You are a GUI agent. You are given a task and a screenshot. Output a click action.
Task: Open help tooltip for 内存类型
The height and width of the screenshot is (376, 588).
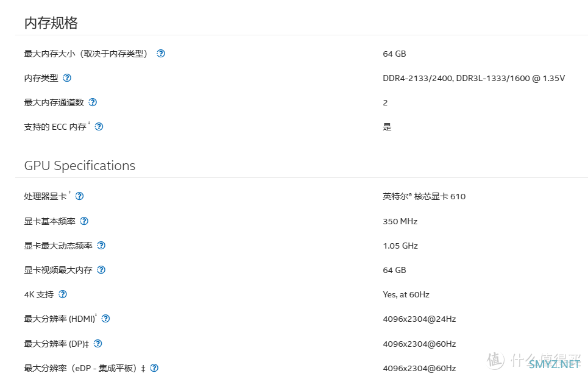click(x=67, y=78)
